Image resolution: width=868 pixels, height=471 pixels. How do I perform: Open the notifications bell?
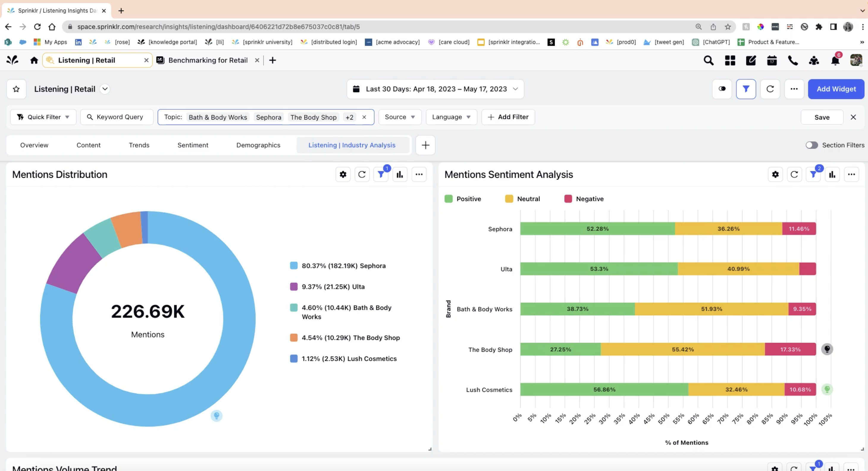tap(835, 61)
